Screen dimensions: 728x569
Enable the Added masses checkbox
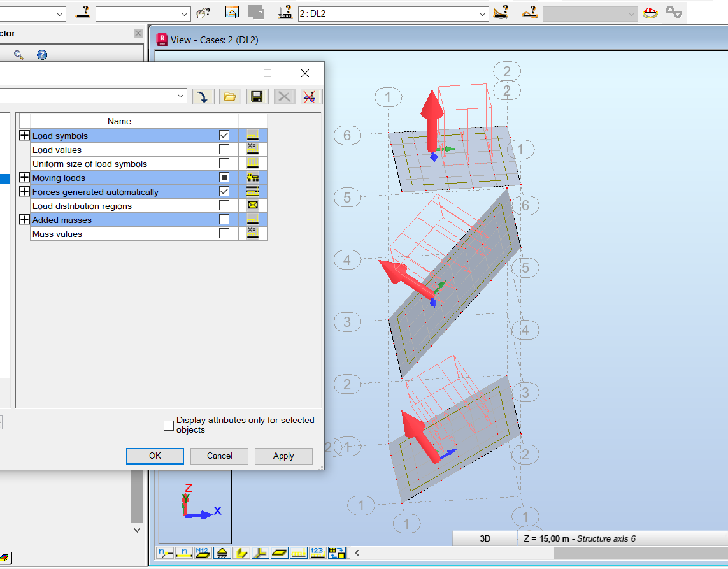click(x=224, y=219)
